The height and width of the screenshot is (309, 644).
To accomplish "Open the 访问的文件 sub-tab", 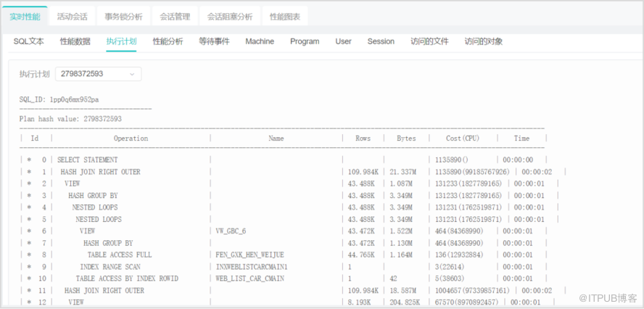I will click(x=429, y=42).
